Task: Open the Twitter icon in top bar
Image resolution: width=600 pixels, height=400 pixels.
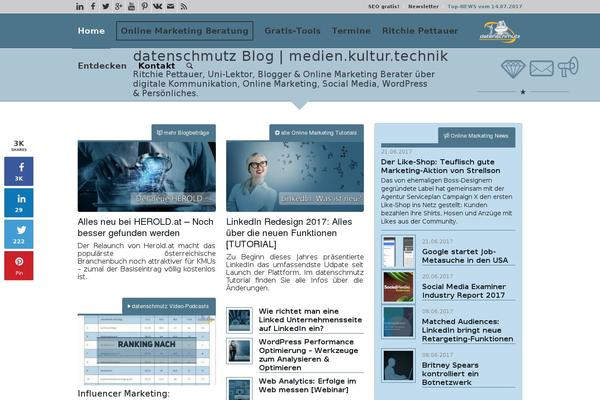Action: 106,6
